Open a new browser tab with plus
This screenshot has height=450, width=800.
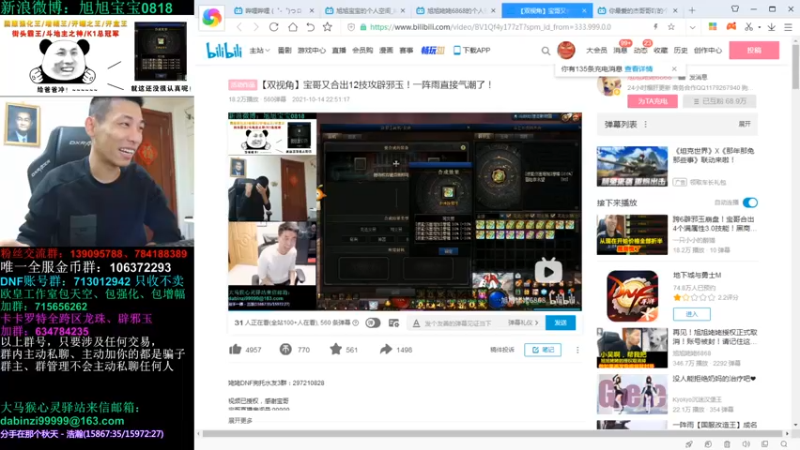click(x=692, y=10)
